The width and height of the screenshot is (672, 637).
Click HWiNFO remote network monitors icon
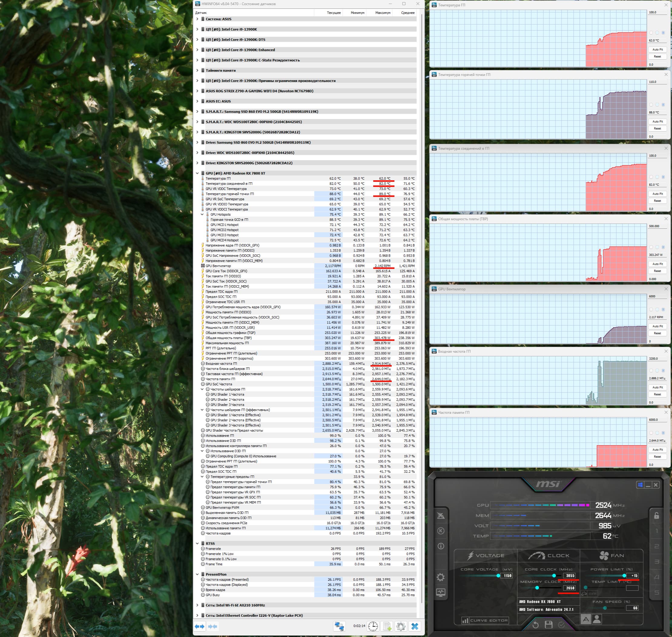pyautogui.click(x=339, y=626)
